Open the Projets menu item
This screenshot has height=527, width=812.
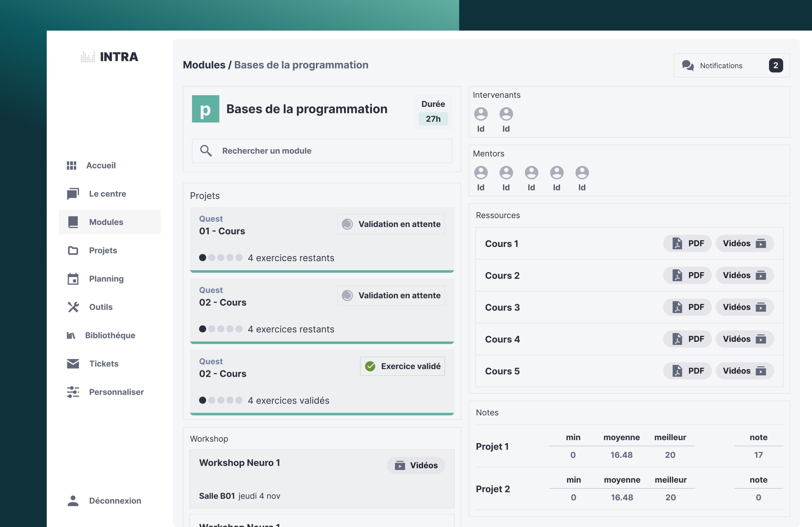[x=103, y=251]
